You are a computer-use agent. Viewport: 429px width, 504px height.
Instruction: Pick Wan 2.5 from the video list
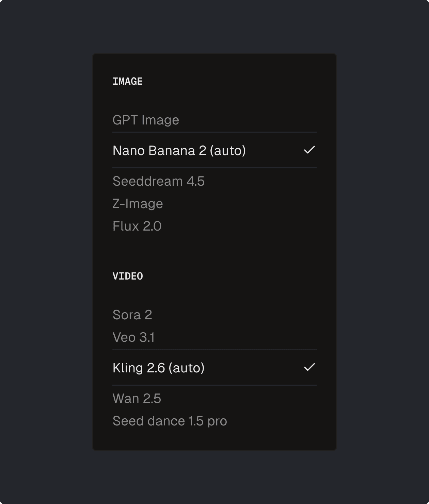click(x=137, y=399)
